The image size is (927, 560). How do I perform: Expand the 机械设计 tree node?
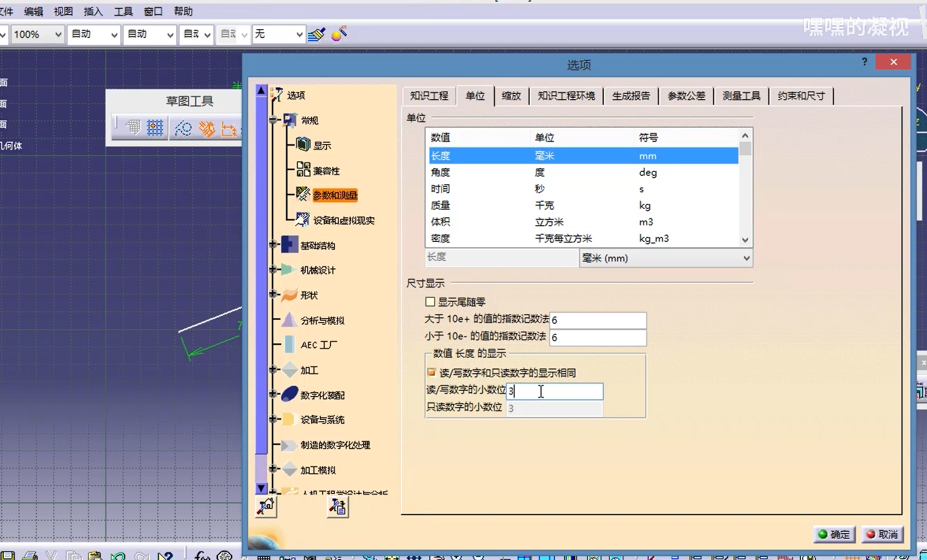[x=273, y=269]
